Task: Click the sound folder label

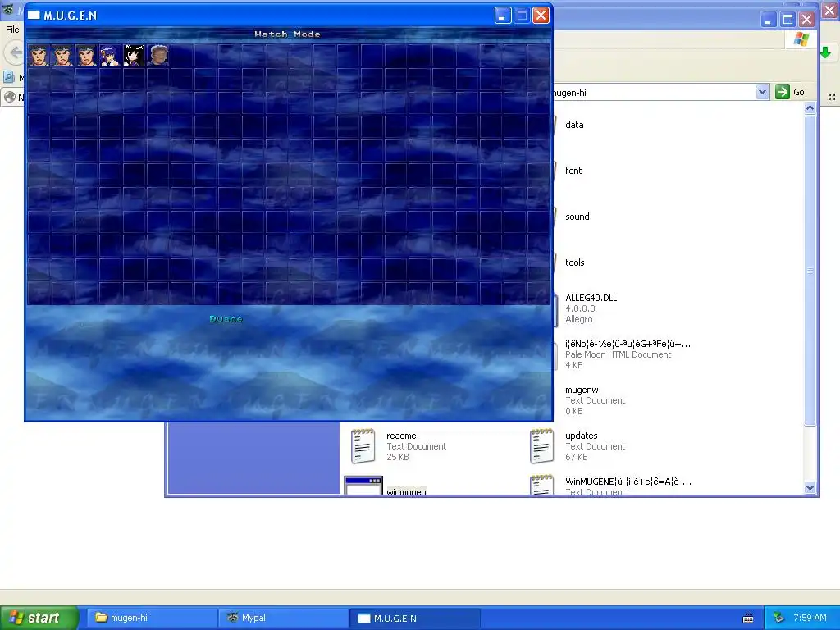Action: tap(577, 217)
